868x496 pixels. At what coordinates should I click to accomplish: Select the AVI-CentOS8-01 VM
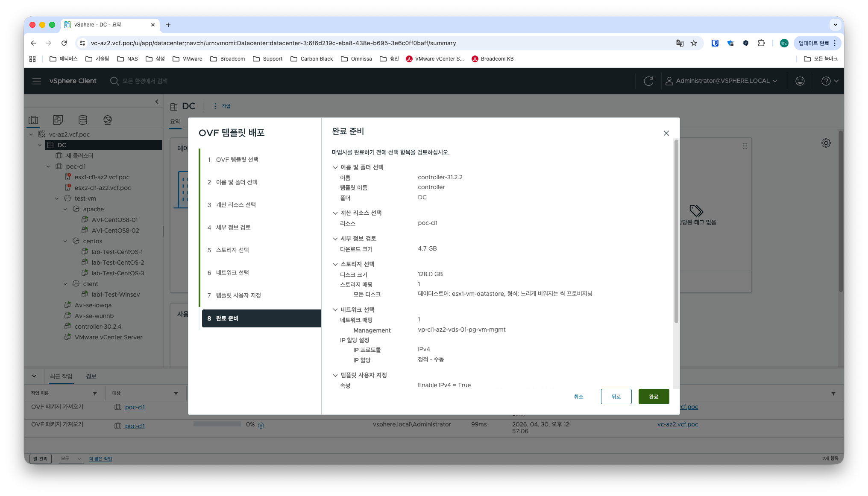coord(114,220)
